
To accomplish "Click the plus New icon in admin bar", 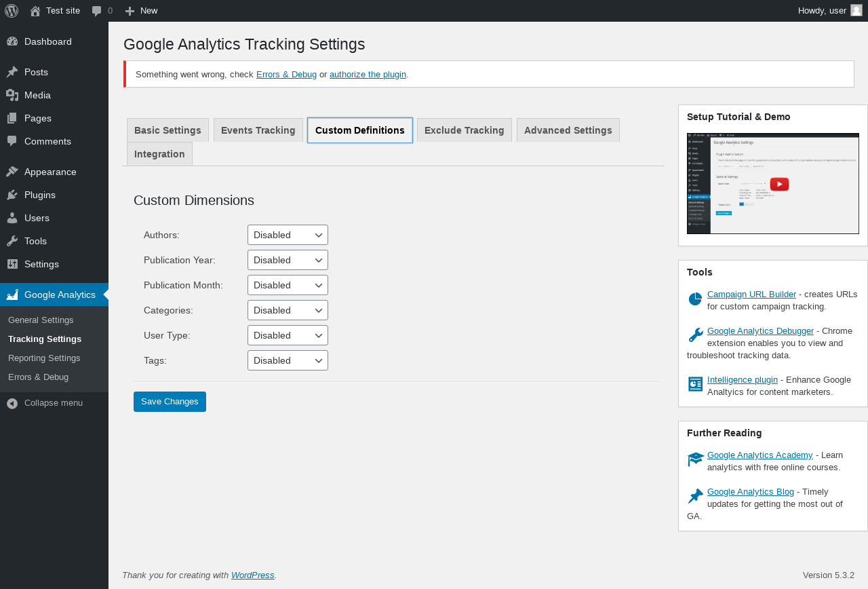I will pyautogui.click(x=130, y=11).
